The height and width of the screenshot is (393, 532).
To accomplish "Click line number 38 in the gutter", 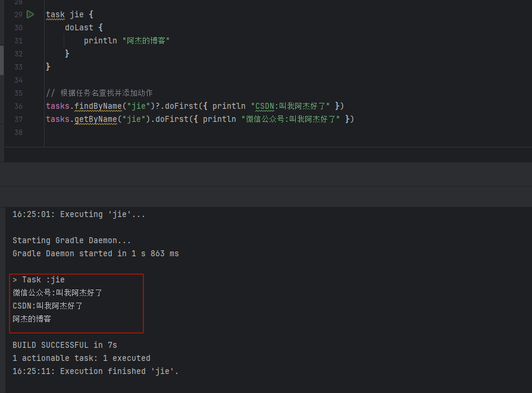I will click(x=18, y=133).
